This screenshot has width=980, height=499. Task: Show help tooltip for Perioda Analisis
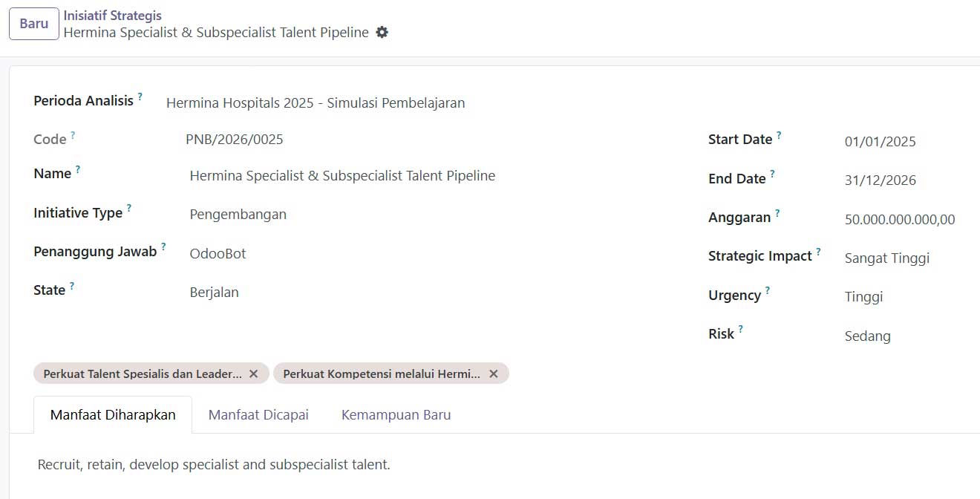(x=140, y=97)
